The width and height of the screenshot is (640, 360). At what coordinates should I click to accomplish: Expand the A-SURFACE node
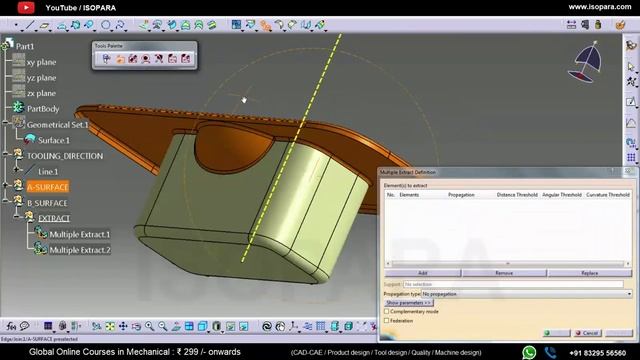pyautogui.click(x=5, y=185)
